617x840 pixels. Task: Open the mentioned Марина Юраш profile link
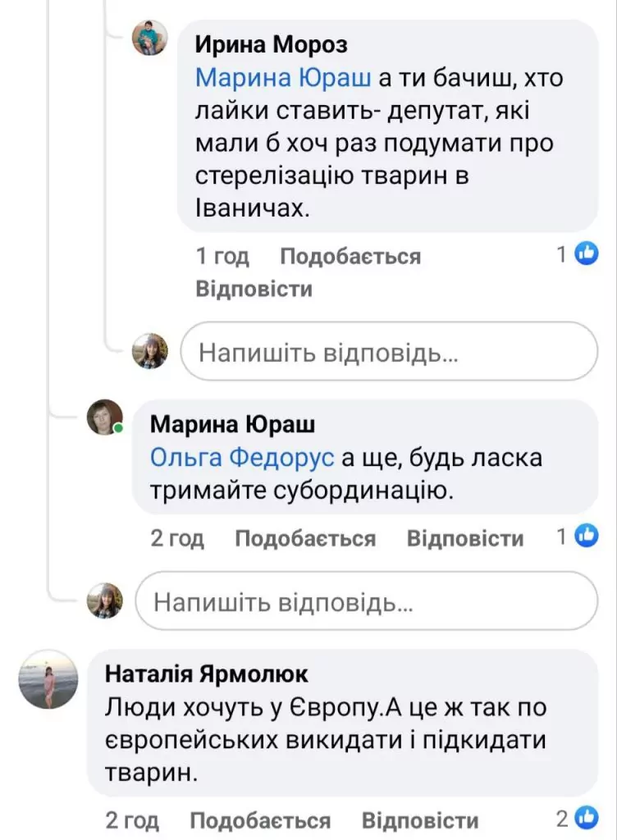285,79
